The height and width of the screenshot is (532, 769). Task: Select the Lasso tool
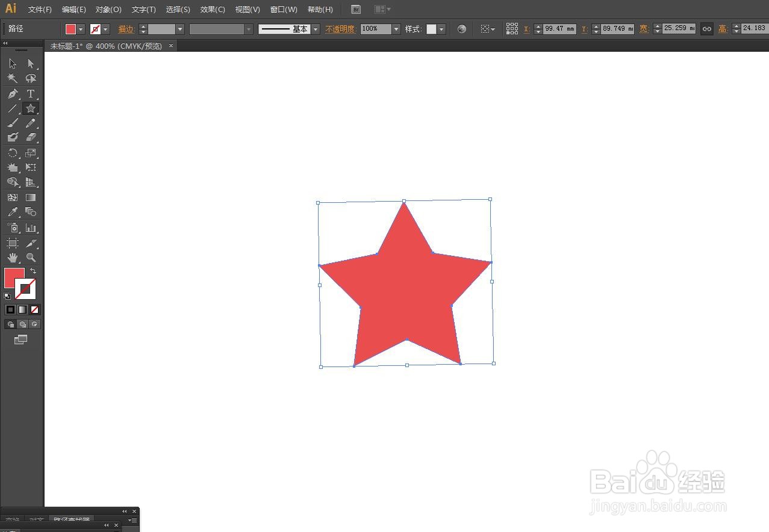[31, 79]
